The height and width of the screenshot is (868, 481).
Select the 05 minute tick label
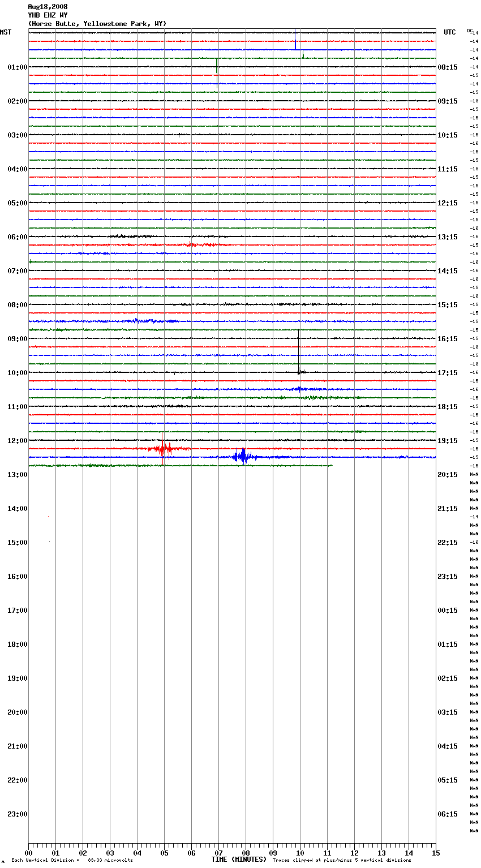click(x=164, y=853)
